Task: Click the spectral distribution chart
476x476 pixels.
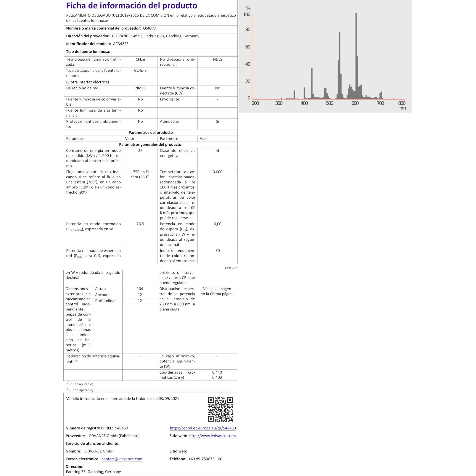Action: click(x=325, y=57)
